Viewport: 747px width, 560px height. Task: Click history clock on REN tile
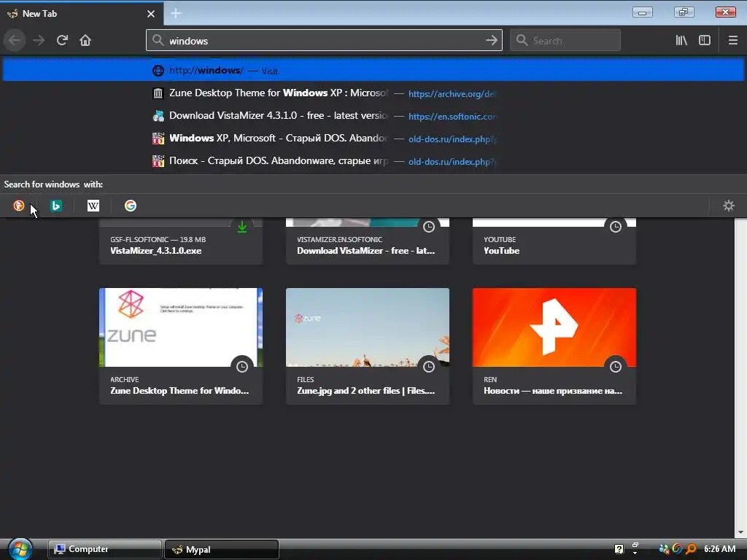pyautogui.click(x=616, y=367)
